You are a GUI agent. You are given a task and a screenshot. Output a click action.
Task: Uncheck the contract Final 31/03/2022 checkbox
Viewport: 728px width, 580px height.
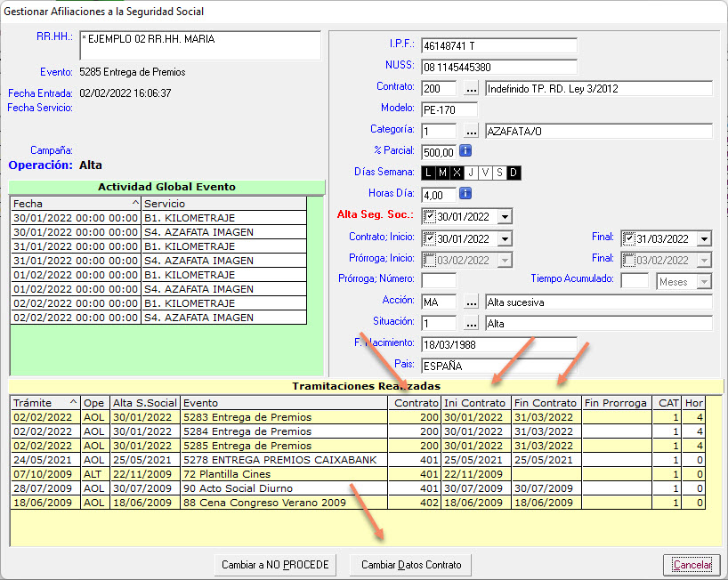pos(628,238)
